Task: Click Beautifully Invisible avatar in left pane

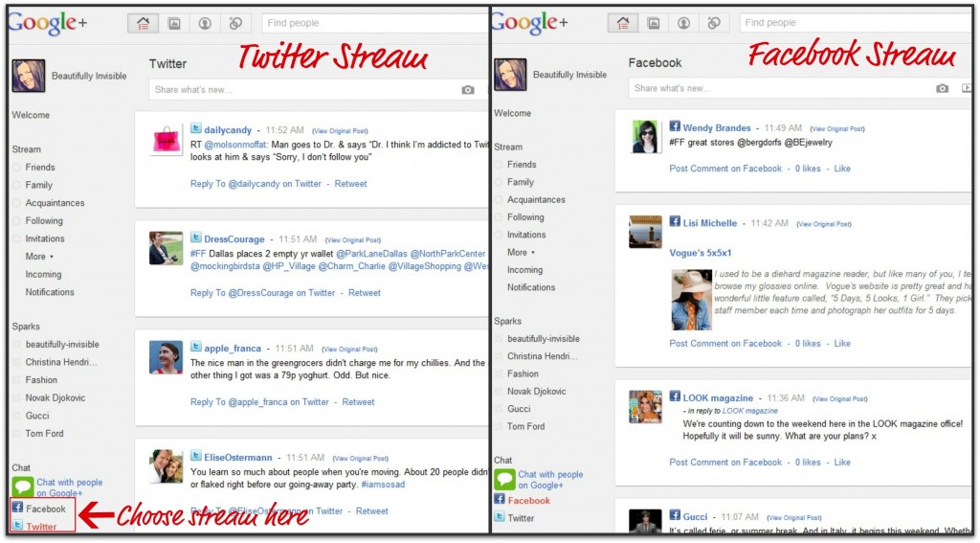Action: click(x=29, y=76)
